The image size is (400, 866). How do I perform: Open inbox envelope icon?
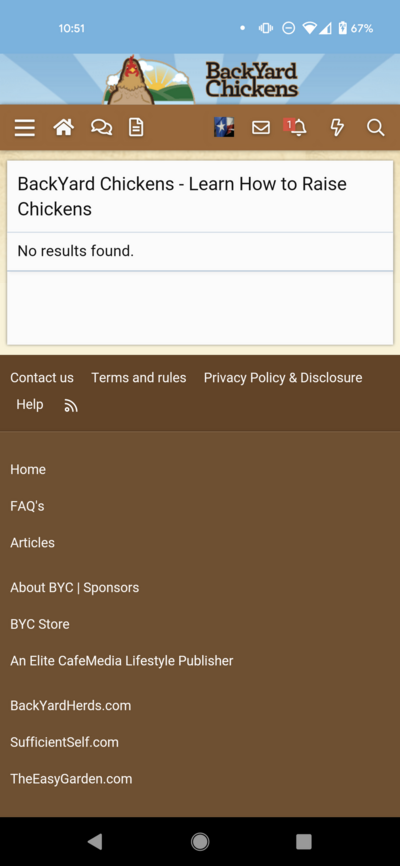(x=261, y=128)
